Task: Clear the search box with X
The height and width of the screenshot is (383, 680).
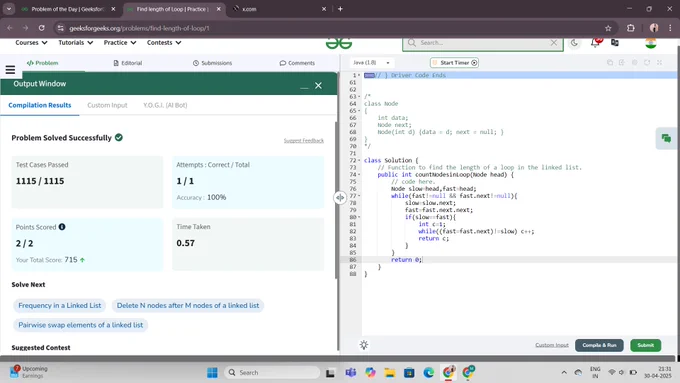Action: (x=554, y=43)
